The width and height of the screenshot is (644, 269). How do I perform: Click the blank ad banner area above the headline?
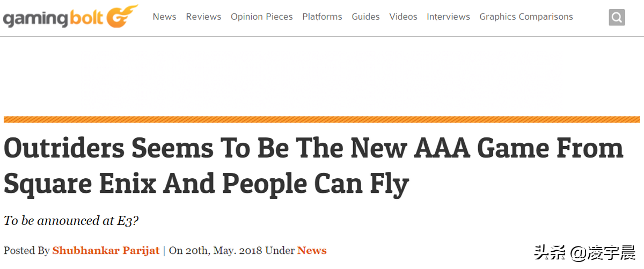(321, 76)
